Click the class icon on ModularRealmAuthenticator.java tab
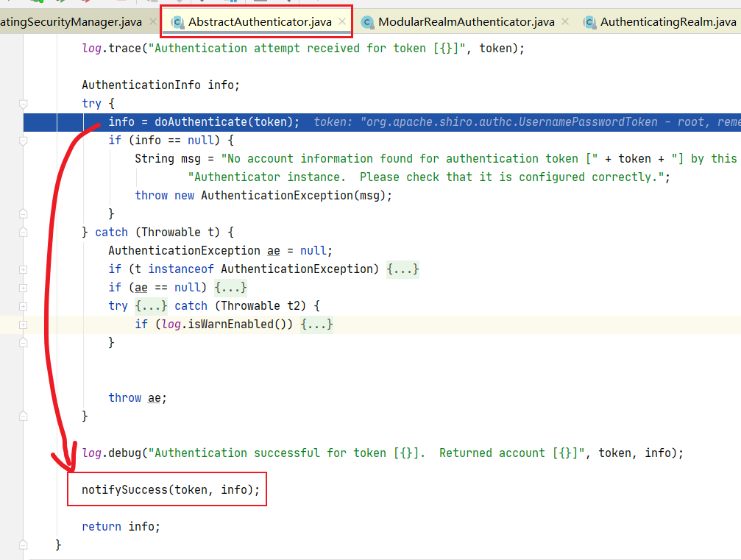Screen dimensions: 741x560 tap(367, 22)
